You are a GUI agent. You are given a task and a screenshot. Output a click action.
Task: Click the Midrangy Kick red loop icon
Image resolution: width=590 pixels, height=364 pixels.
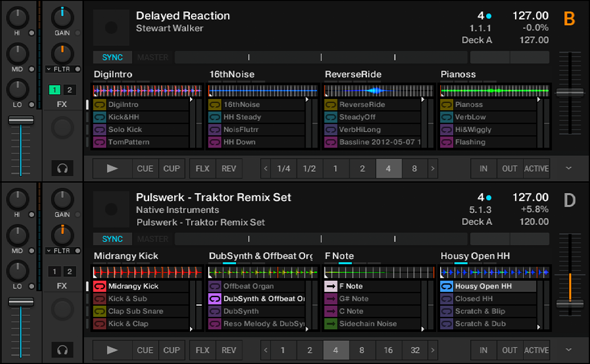tap(99, 286)
